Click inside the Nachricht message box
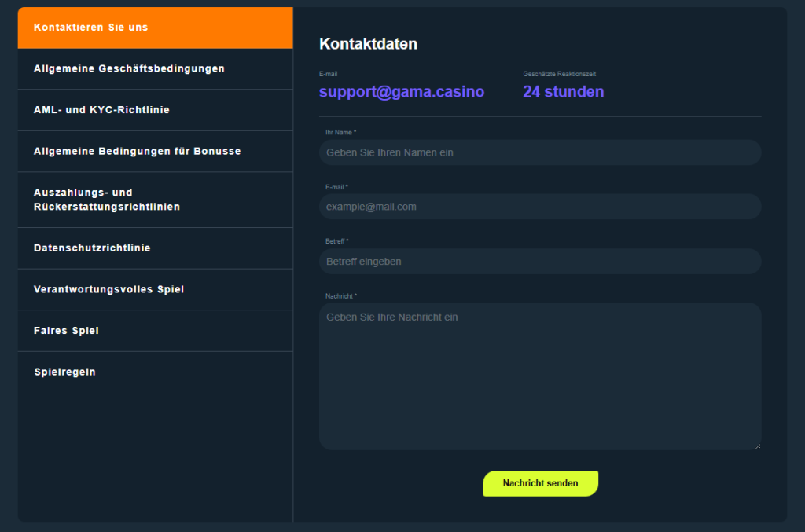The height and width of the screenshot is (532, 805). point(540,369)
